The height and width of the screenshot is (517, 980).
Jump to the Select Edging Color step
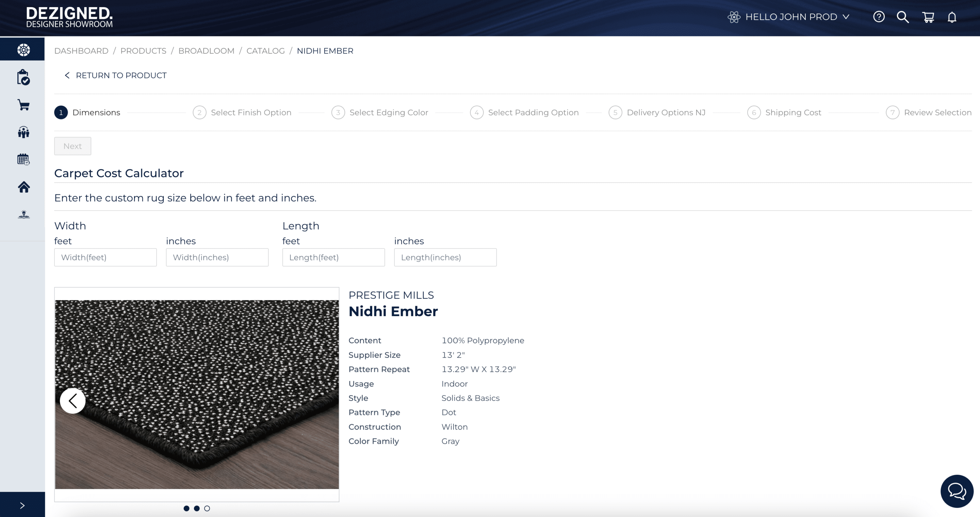point(389,112)
